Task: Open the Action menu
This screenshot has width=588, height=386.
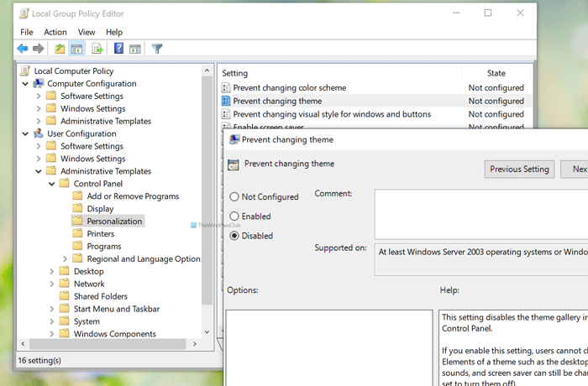Action: 55,32
